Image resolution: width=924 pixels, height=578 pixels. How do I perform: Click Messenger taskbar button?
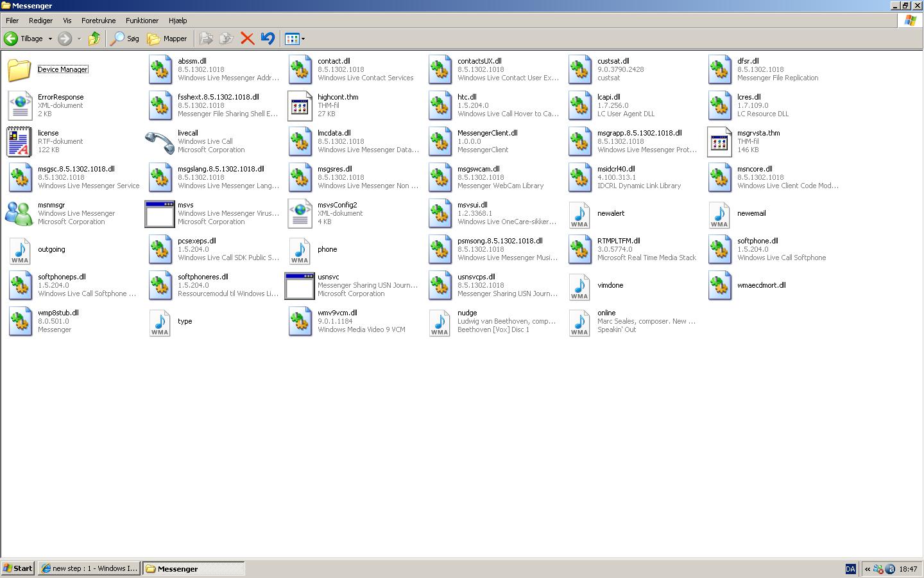[193, 568]
